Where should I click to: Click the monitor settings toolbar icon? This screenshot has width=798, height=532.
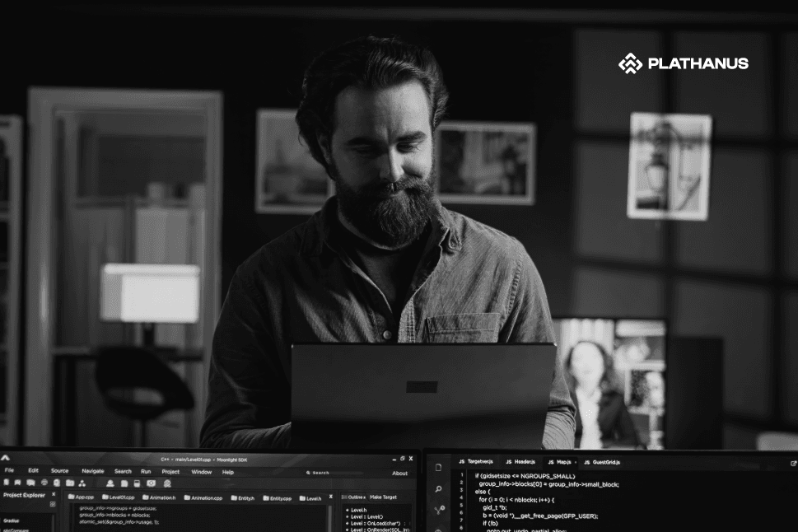pyautogui.click(x=152, y=483)
